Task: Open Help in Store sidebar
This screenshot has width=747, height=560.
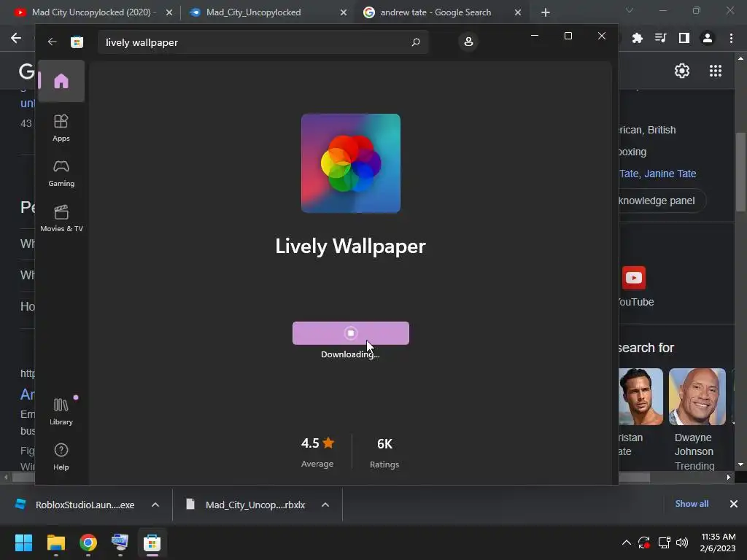Action: click(x=61, y=456)
